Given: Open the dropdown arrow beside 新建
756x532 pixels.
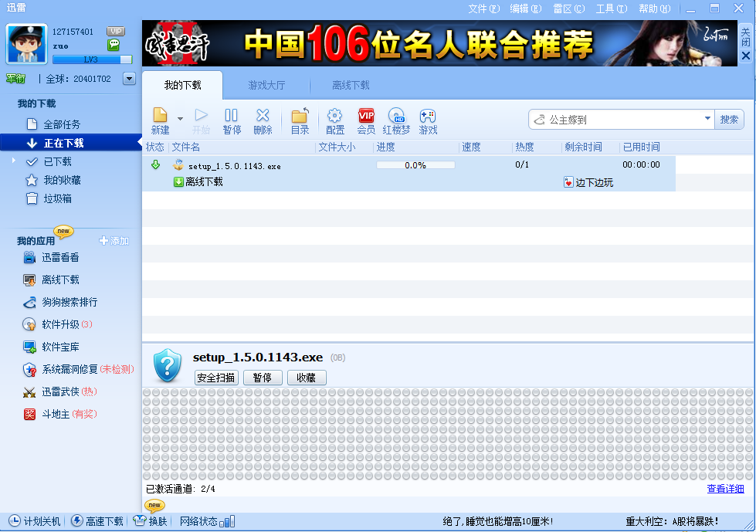Looking at the screenshot, I should 180,119.
